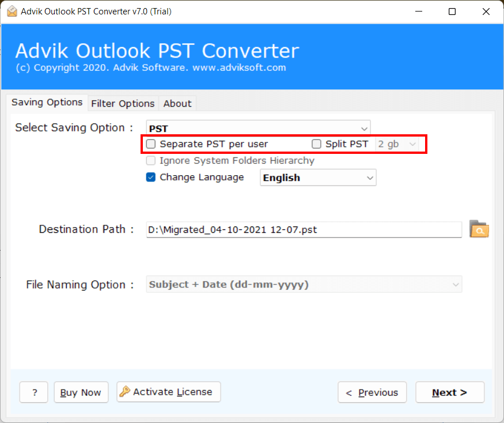504x423 pixels.
Task: Open the 2 gb split size dropdown
Action: (x=397, y=144)
